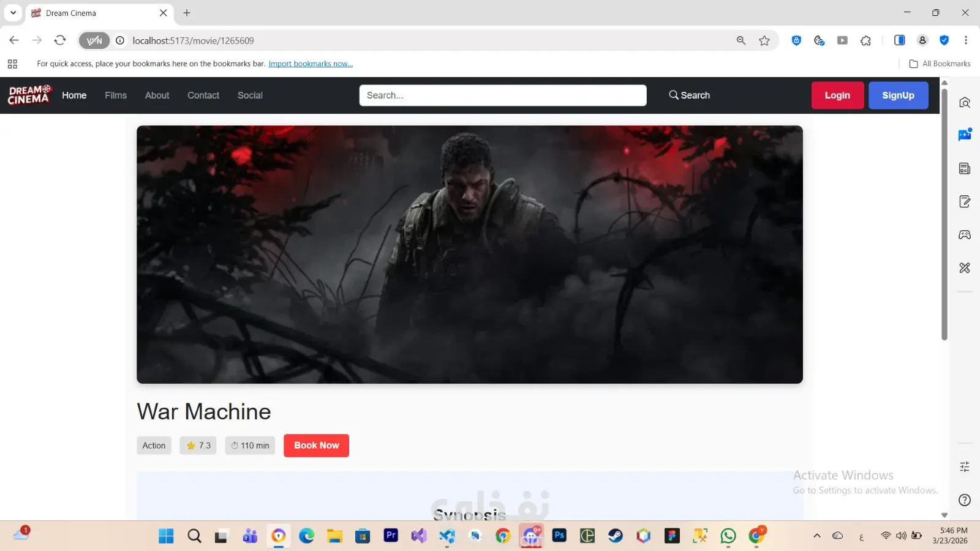Click the 7.3 star rating badge
This screenshot has height=551, width=980.
tap(198, 446)
